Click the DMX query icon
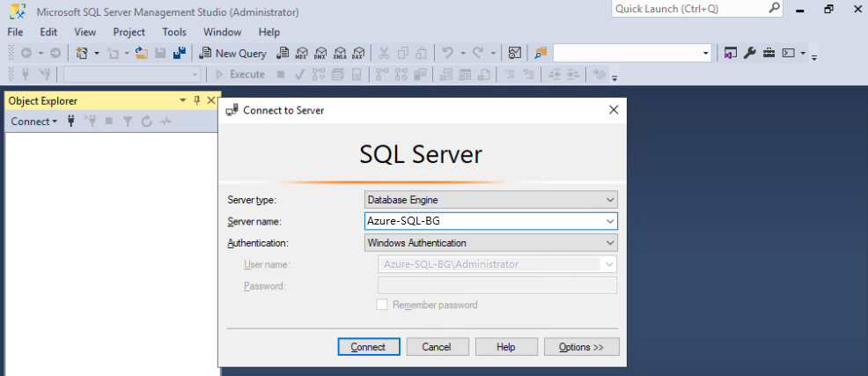 [x=320, y=53]
